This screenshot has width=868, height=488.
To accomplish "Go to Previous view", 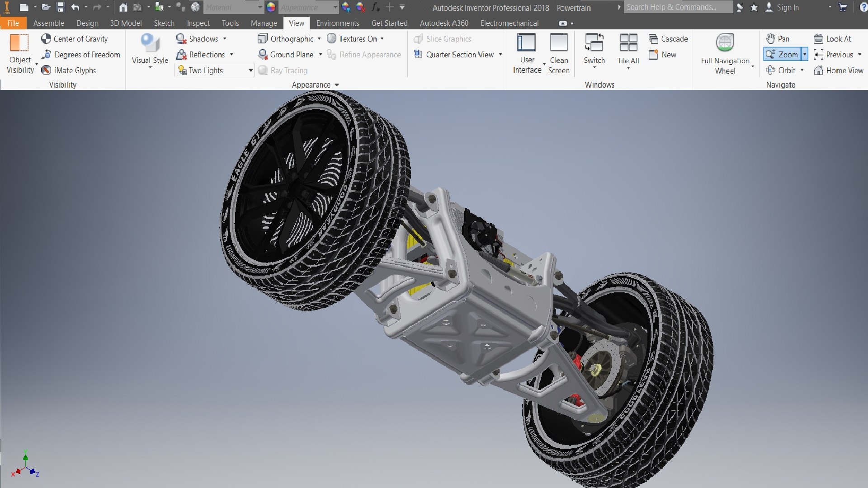I will point(833,55).
